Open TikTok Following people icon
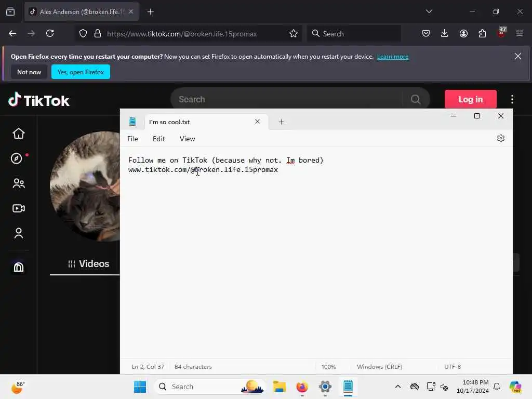 [19, 183]
